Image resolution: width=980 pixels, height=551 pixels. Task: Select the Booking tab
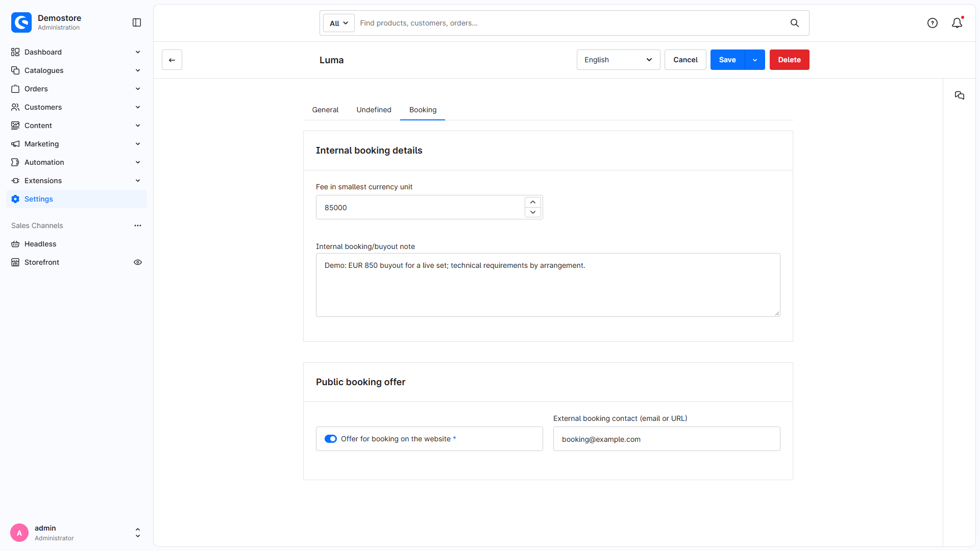coord(423,110)
